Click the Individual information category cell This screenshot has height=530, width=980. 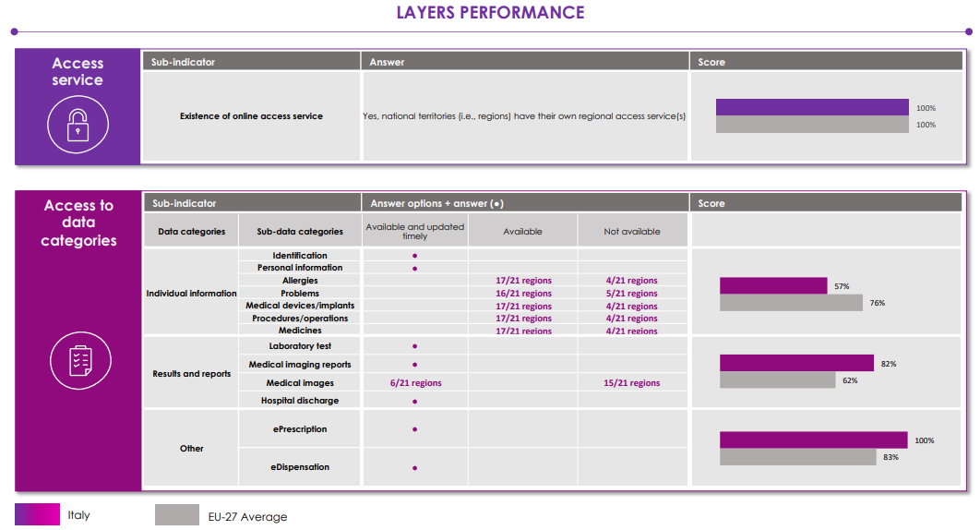191,293
